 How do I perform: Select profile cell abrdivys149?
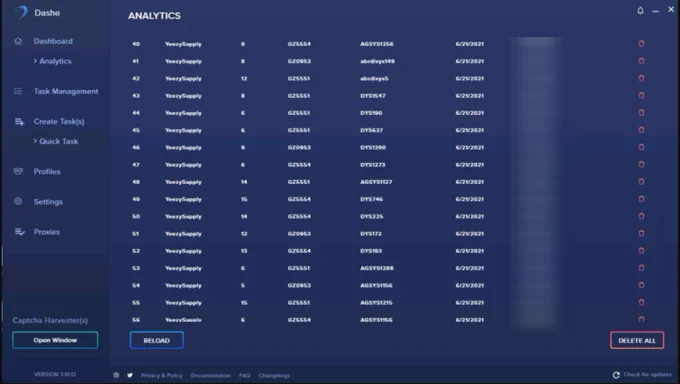click(377, 61)
